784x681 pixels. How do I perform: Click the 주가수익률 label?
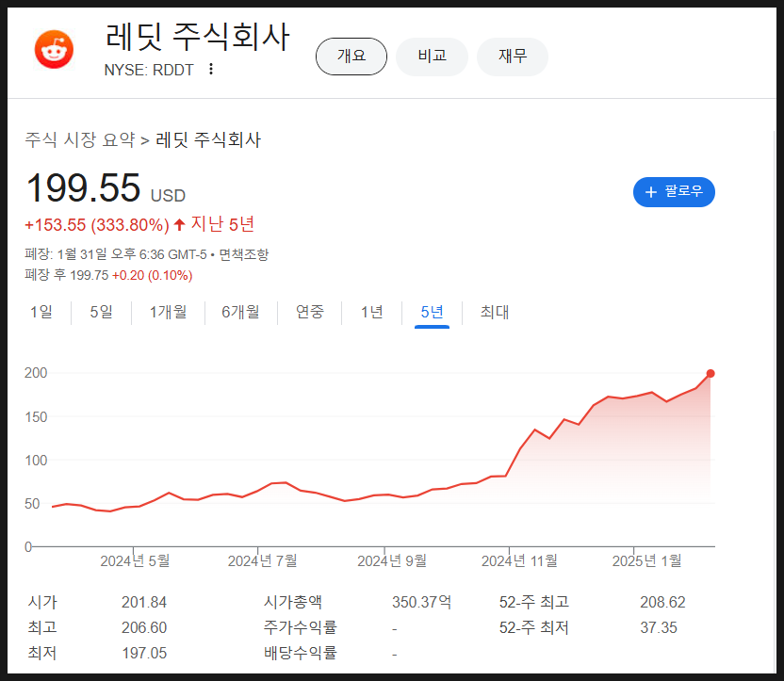coord(301,627)
